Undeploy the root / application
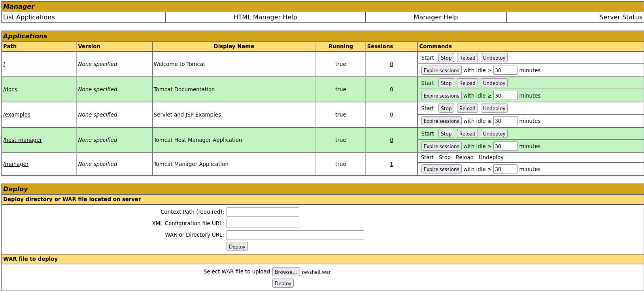This screenshot has height=292, width=644. pyautogui.click(x=494, y=58)
